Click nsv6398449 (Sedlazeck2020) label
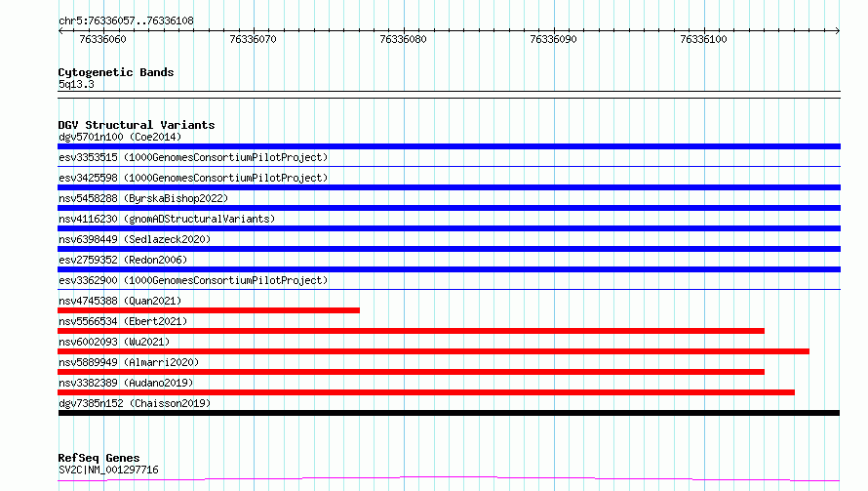Screen dimensions: 868x491 [x=135, y=239]
